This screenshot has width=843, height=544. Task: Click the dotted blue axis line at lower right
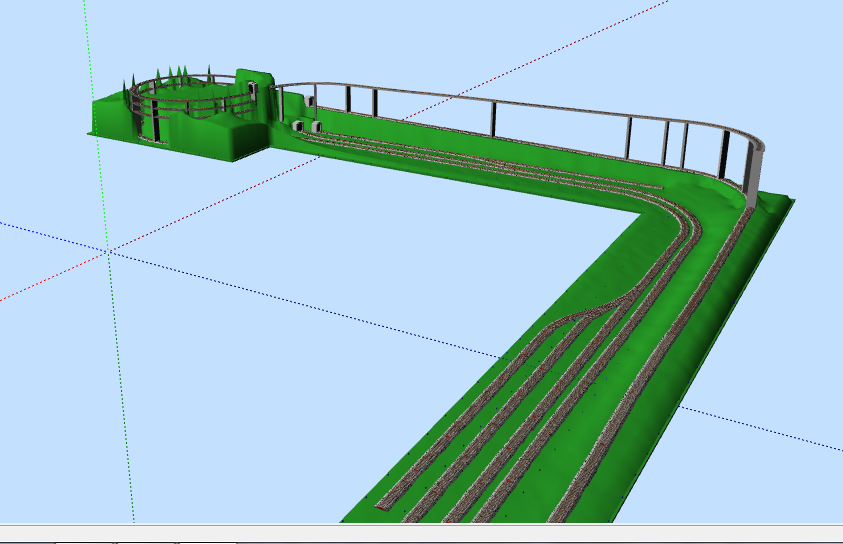click(760, 430)
